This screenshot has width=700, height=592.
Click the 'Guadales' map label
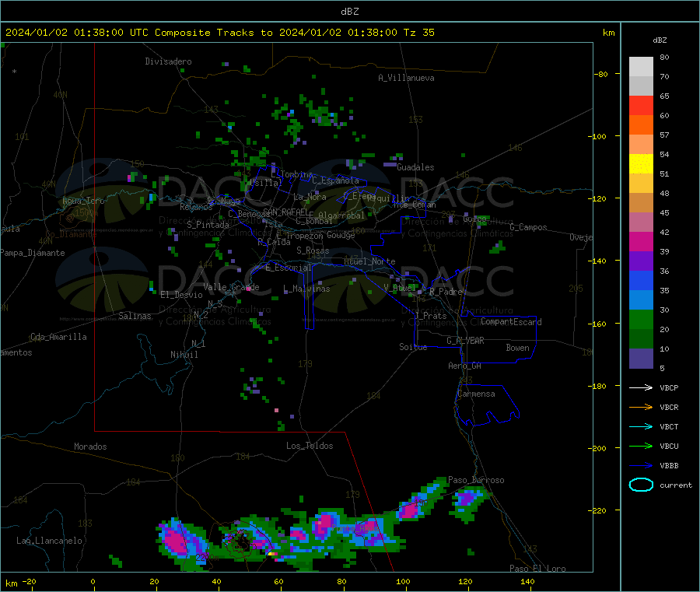[415, 167]
